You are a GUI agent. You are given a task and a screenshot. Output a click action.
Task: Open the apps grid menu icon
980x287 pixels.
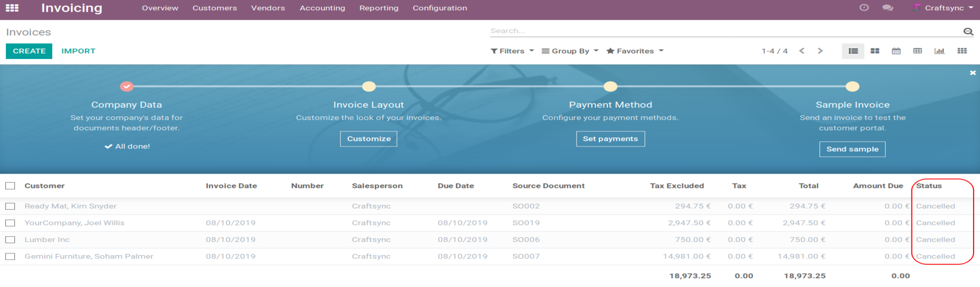tap(12, 8)
